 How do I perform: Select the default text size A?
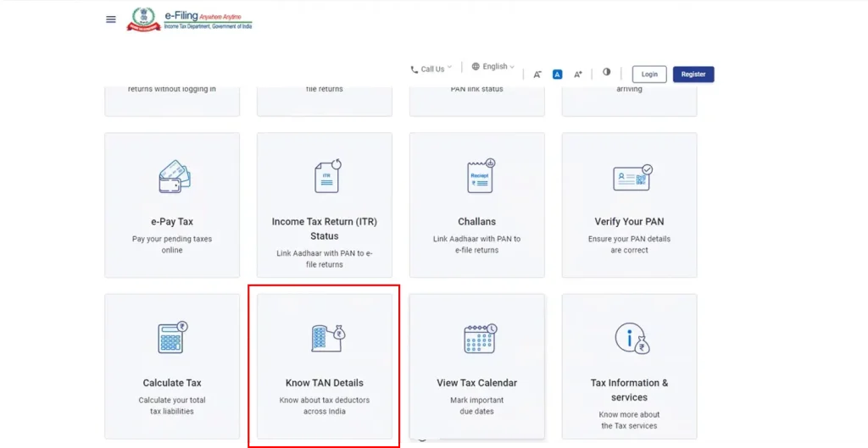[558, 75]
